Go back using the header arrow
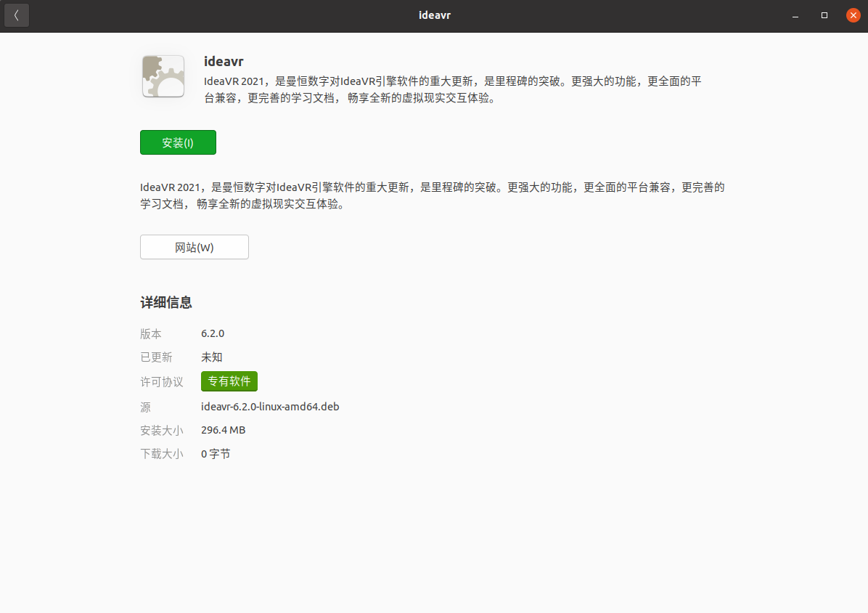This screenshot has height=613, width=868. tap(17, 15)
